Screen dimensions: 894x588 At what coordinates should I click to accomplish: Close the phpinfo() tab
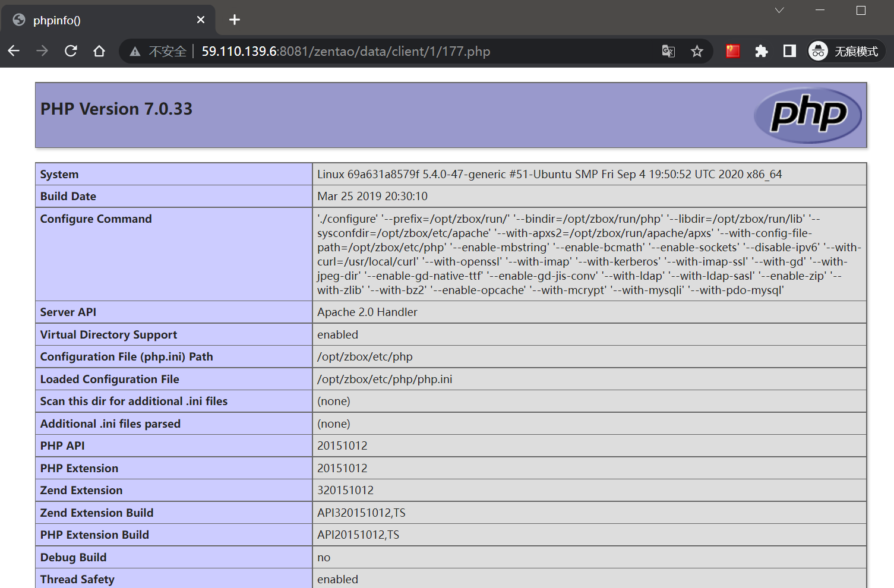tap(201, 20)
